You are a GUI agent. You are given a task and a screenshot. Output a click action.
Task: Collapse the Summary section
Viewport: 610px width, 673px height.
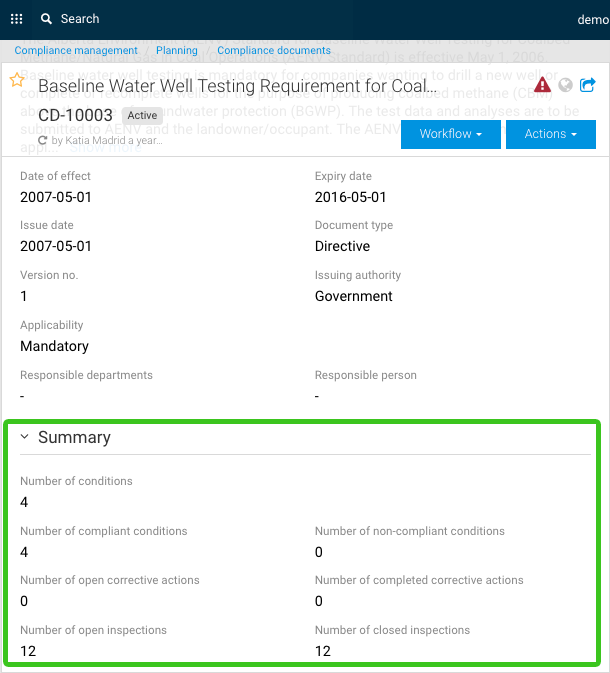click(25, 437)
